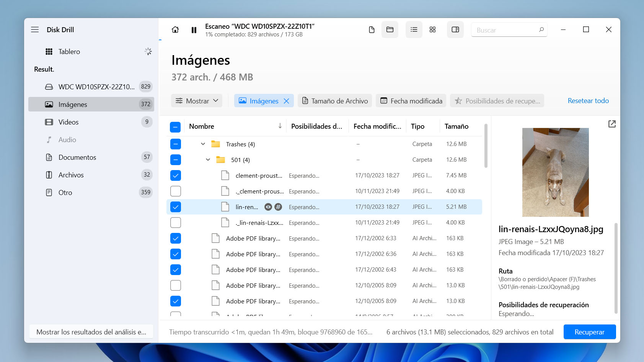
Task: Click the preview panel scrollbar
Action: [616, 268]
